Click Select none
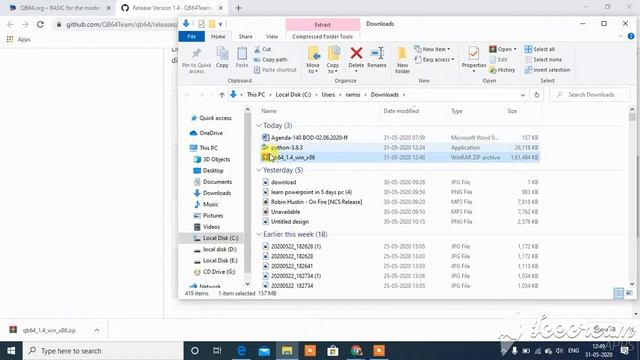This screenshot has width=640, height=360. [x=543, y=60]
